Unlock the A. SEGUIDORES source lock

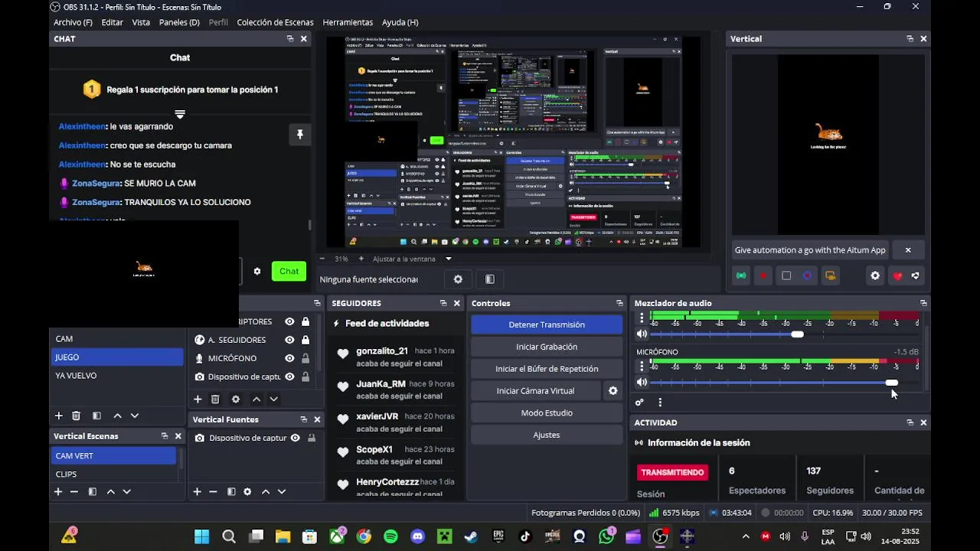pyautogui.click(x=305, y=340)
